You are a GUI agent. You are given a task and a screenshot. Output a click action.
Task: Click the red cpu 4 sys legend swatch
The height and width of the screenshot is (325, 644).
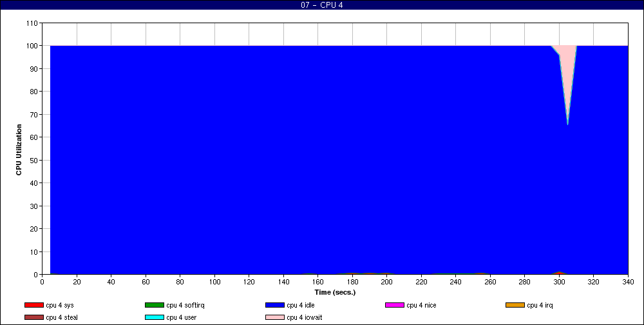click(34, 305)
